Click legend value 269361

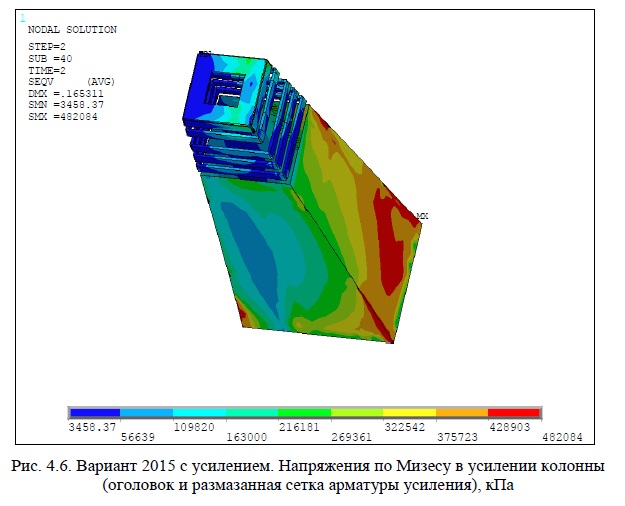352,437
